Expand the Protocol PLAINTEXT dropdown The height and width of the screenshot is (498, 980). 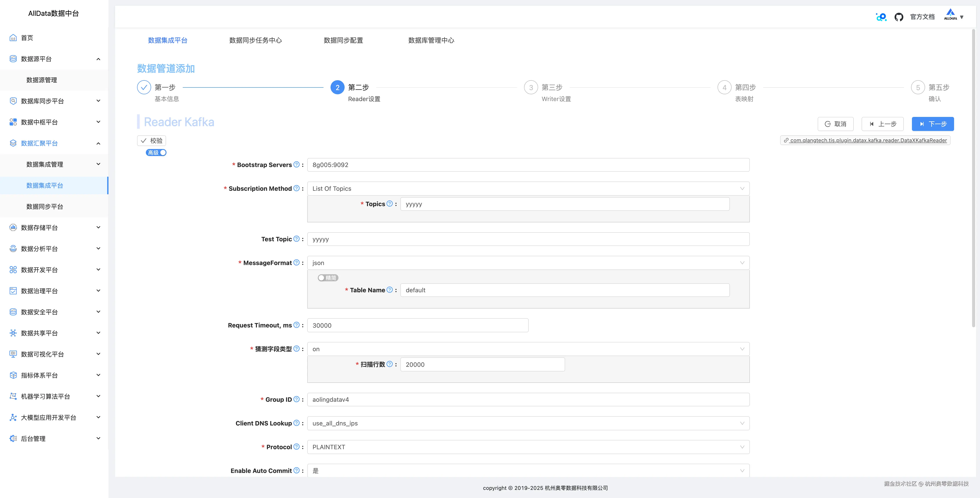[x=528, y=447]
